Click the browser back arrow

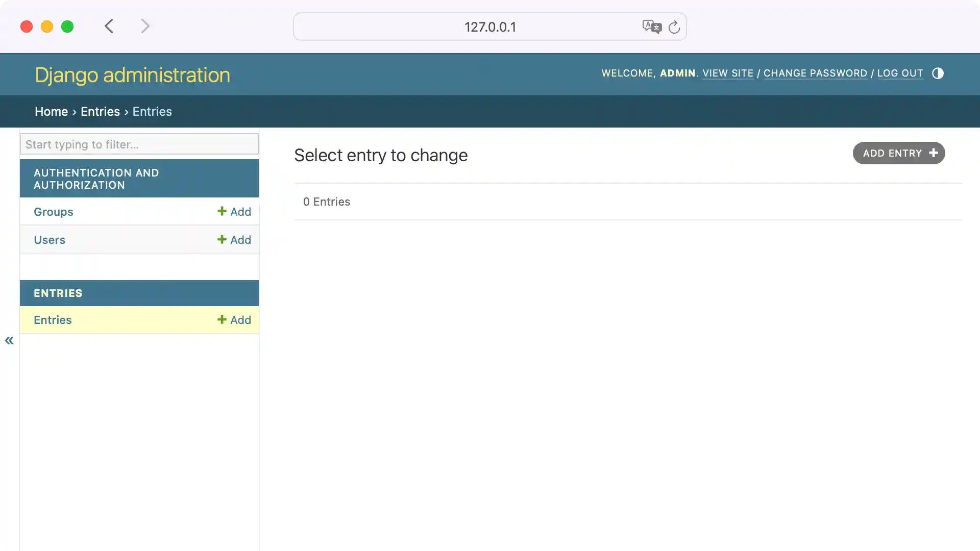(x=109, y=26)
